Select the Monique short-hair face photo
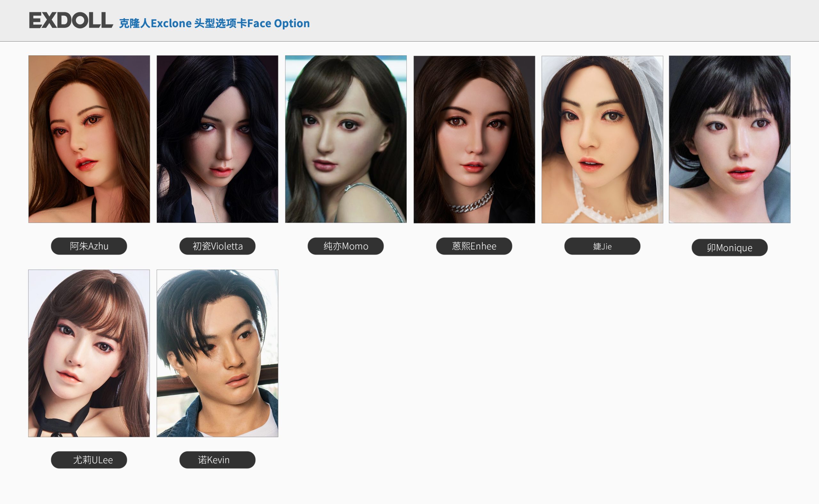Viewport: 819px width, 504px height. click(x=730, y=139)
